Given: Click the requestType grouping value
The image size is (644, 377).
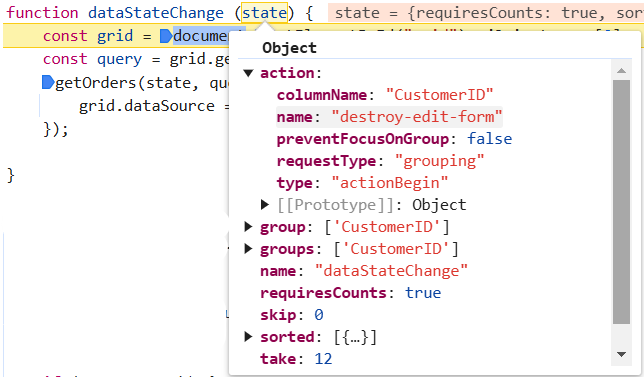Looking at the screenshot, I should 439,161.
